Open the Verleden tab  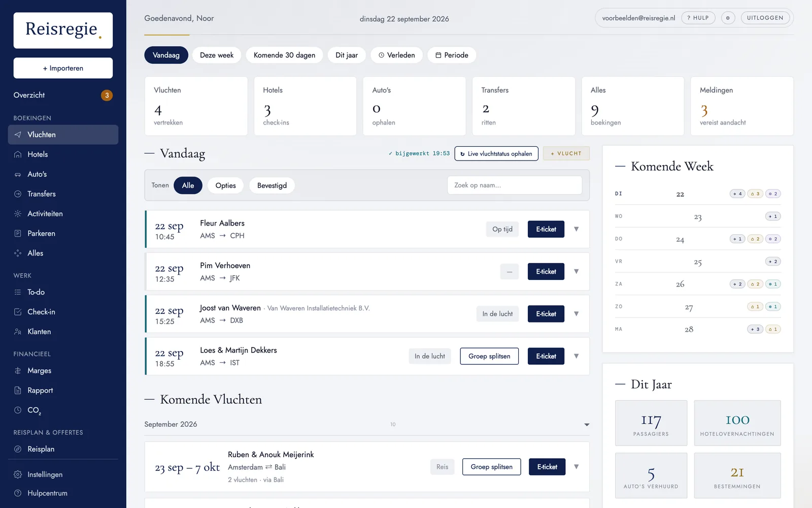pos(396,55)
